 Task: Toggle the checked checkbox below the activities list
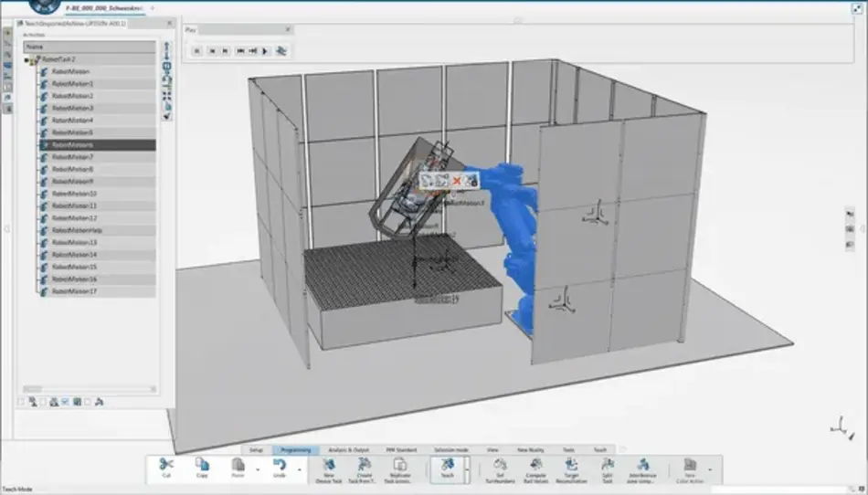[66, 402]
